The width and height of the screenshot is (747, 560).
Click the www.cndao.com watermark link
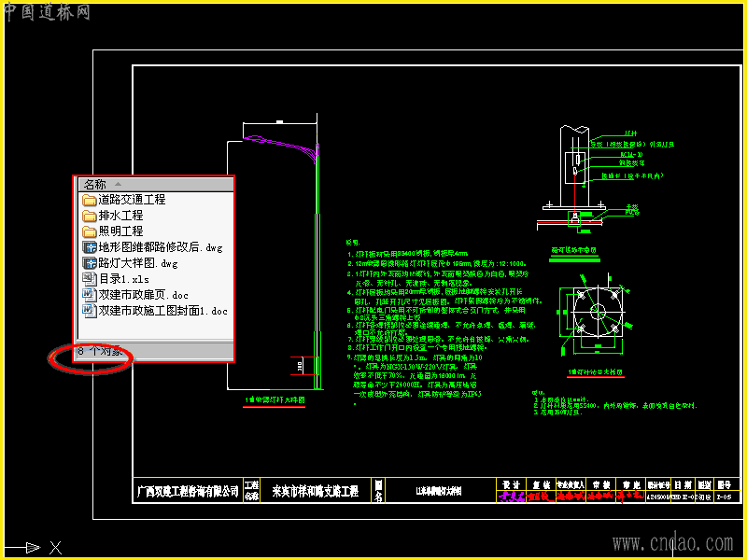coord(672,544)
